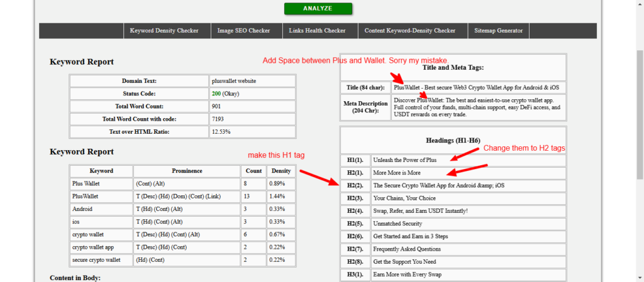The height and width of the screenshot is (282, 644).
Task: Select the '200 (Okay)' status code value
Action: click(253, 94)
